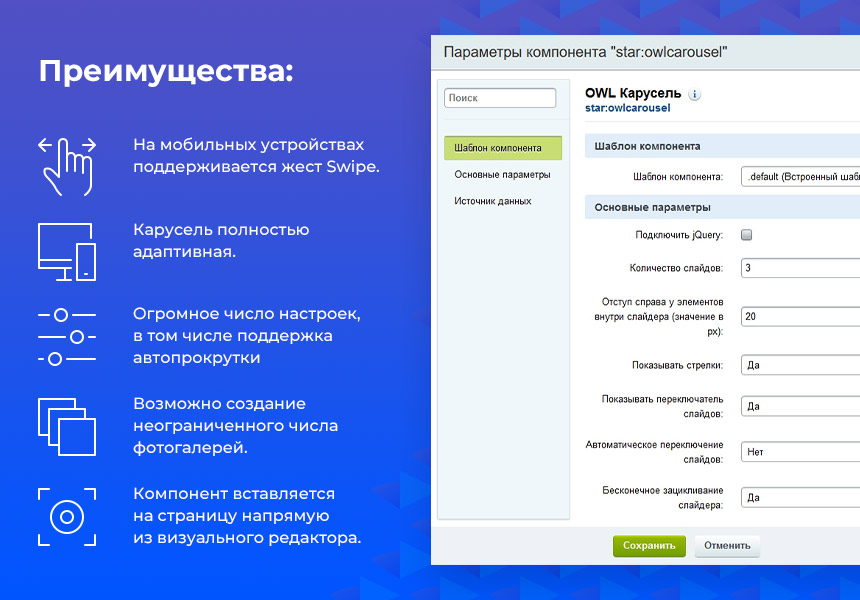This screenshot has width=860, height=600.
Task: Open the Автоматическое переключение слайдов dropdown
Action: pos(800,452)
